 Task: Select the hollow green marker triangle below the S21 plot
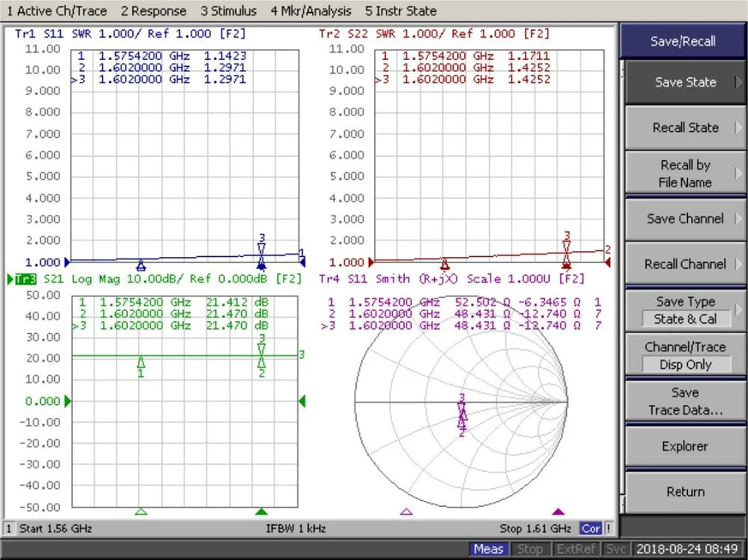click(x=141, y=511)
